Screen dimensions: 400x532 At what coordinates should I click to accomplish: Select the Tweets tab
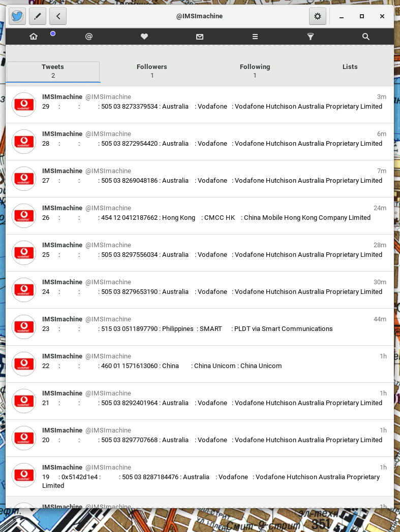[53, 71]
